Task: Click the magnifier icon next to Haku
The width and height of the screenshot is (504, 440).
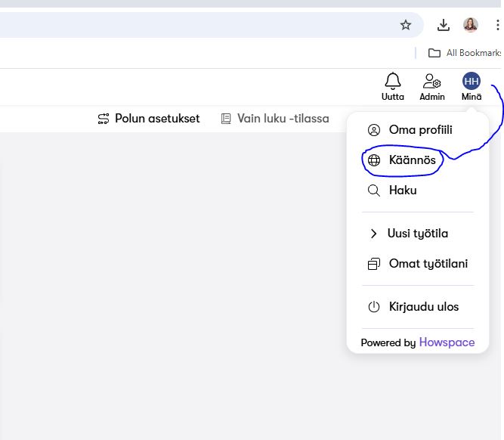Action: click(373, 191)
